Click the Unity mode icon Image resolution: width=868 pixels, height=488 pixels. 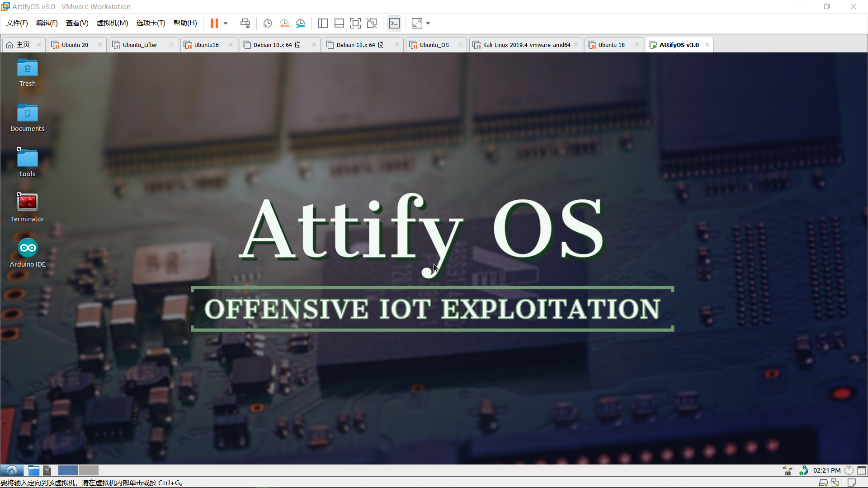tap(372, 23)
